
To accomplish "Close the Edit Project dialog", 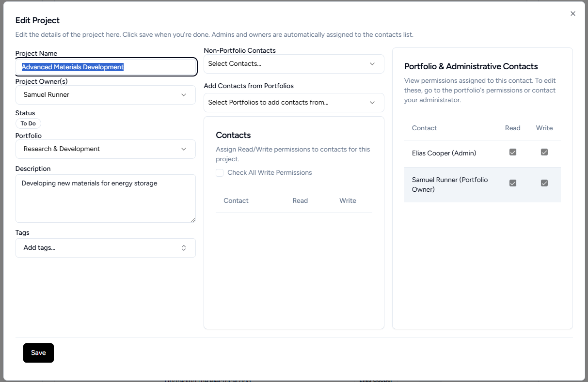I will tap(572, 14).
